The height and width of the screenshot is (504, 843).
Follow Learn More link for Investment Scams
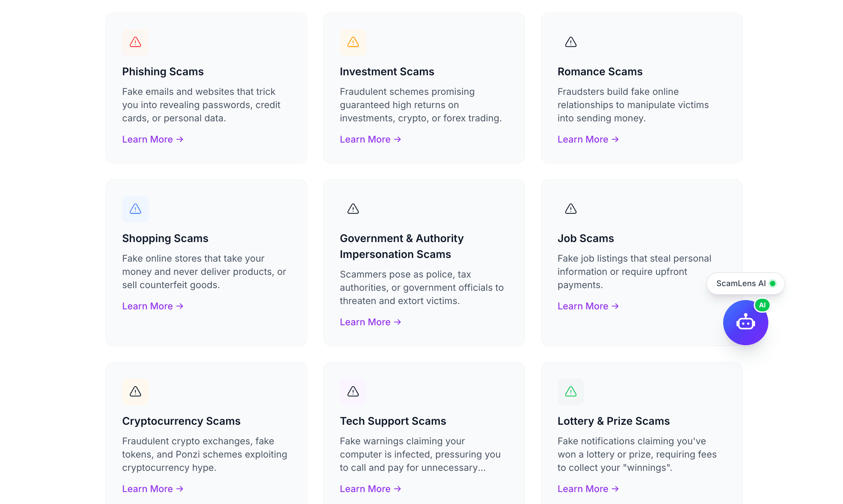point(370,139)
